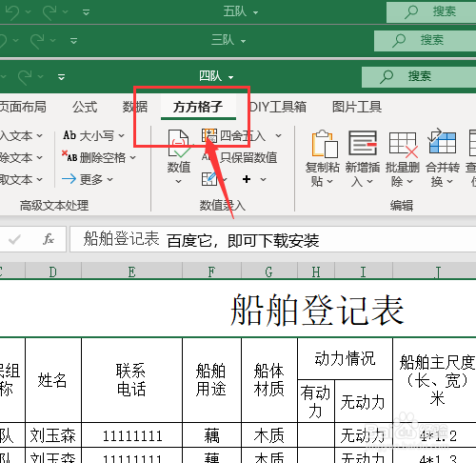Open the DIY工具箱 tab

coord(277,107)
